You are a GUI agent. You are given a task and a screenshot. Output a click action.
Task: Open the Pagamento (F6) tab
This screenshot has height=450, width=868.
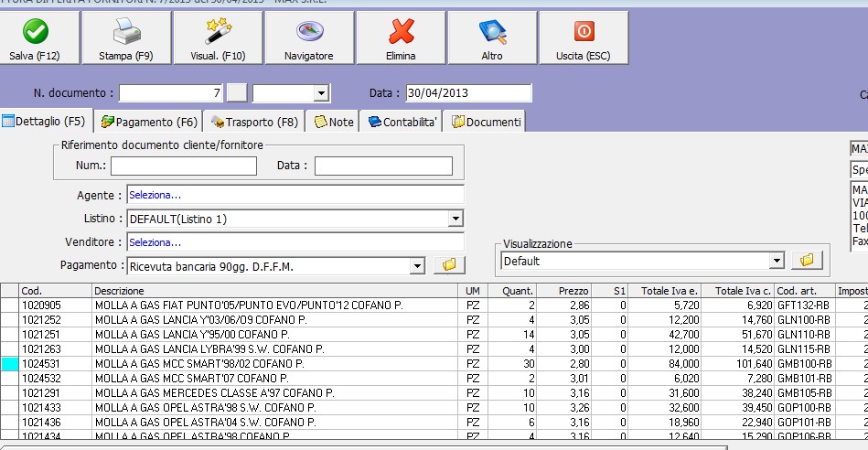coord(149,122)
